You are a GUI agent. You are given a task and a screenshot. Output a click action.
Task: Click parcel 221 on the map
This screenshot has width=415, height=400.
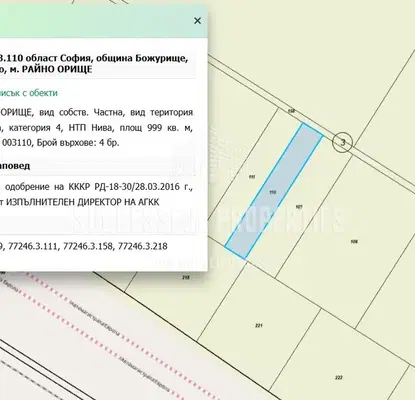click(259, 325)
